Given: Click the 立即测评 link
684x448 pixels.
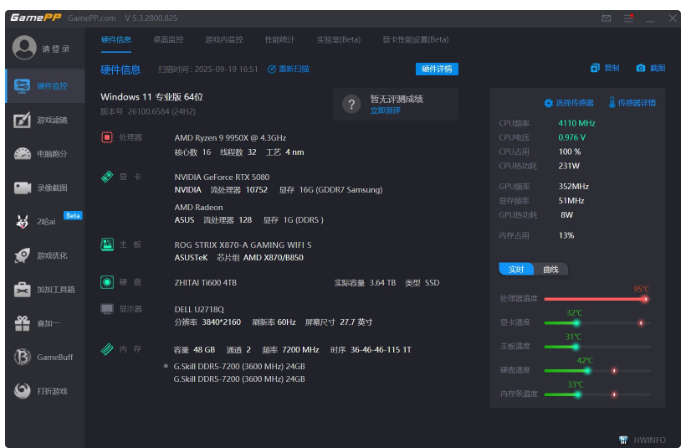Looking at the screenshot, I should click(x=385, y=111).
